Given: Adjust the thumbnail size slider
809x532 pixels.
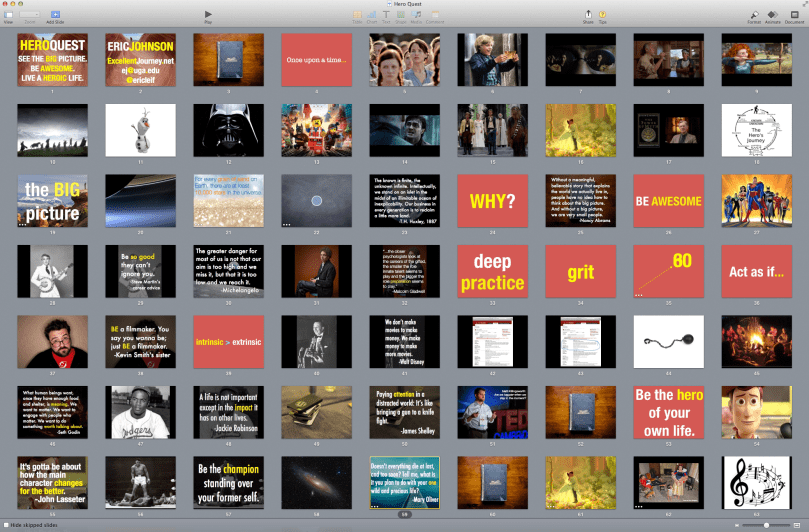Looking at the screenshot, I should tap(766, 525).
